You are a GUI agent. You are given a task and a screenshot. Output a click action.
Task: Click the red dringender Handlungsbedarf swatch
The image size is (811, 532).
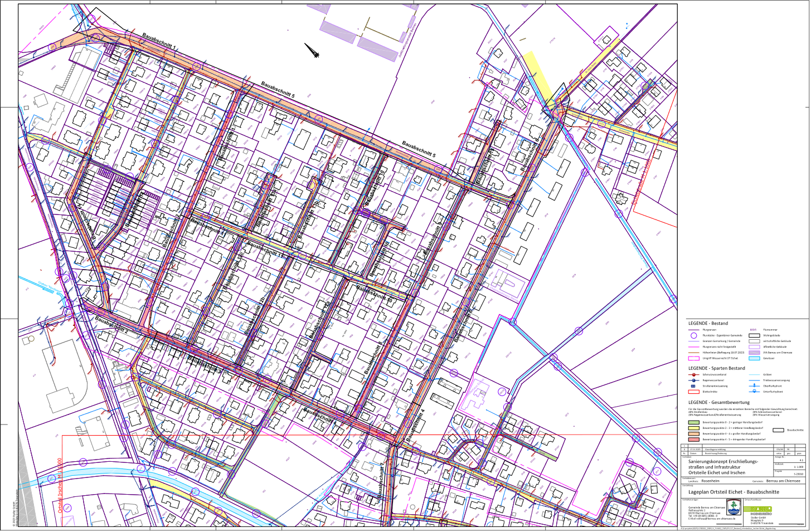click(693, 440)
